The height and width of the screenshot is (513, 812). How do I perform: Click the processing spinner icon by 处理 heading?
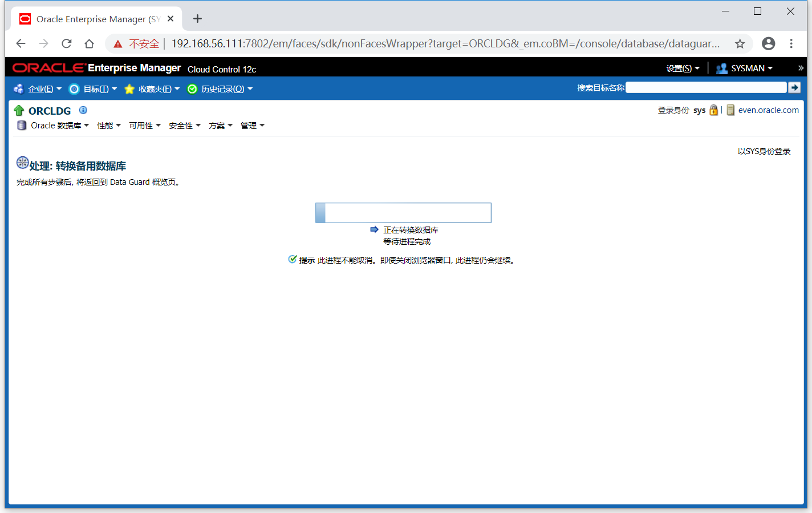(x=22, y=163)
